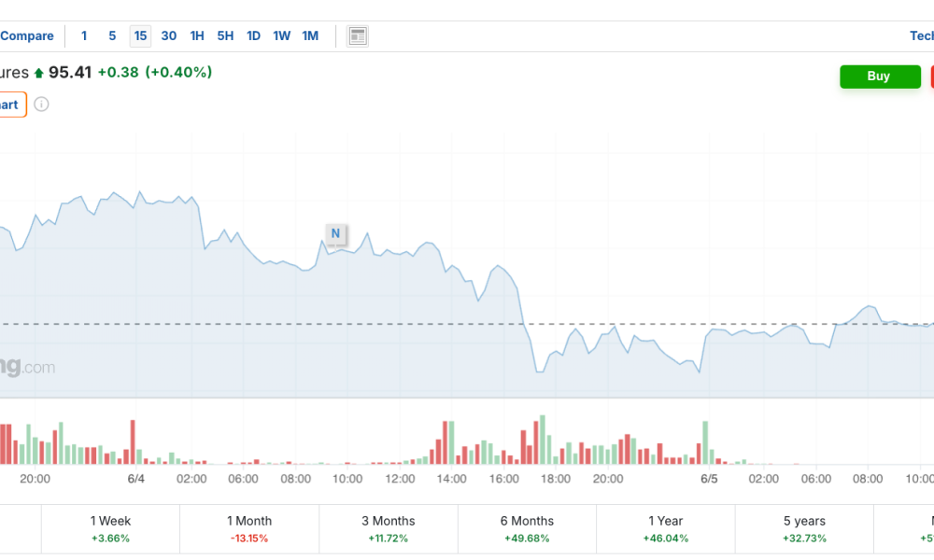Select the 1 Month performance period
Viewport: 934px width, 560px height.
pyautogui.click(x=249, y=529)
